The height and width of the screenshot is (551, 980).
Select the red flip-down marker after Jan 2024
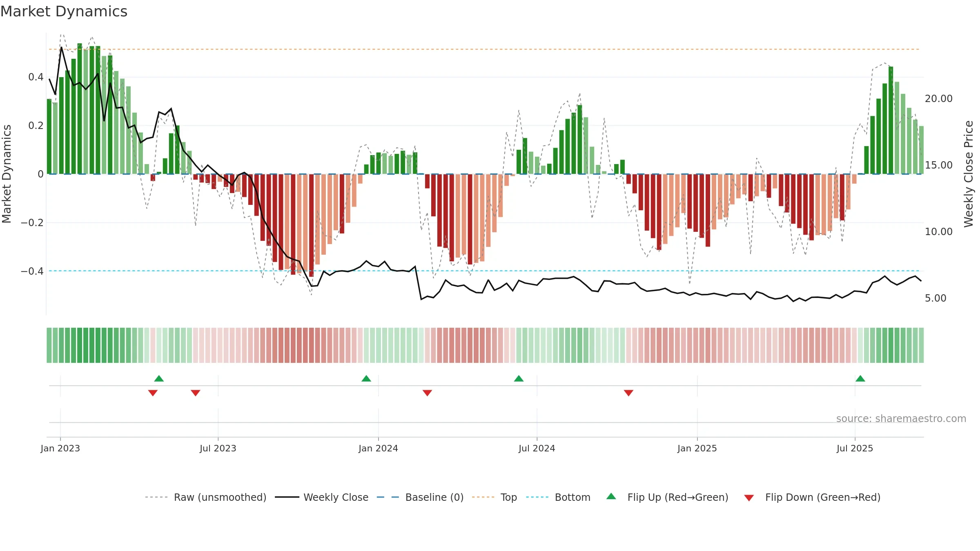coord(427,393)
